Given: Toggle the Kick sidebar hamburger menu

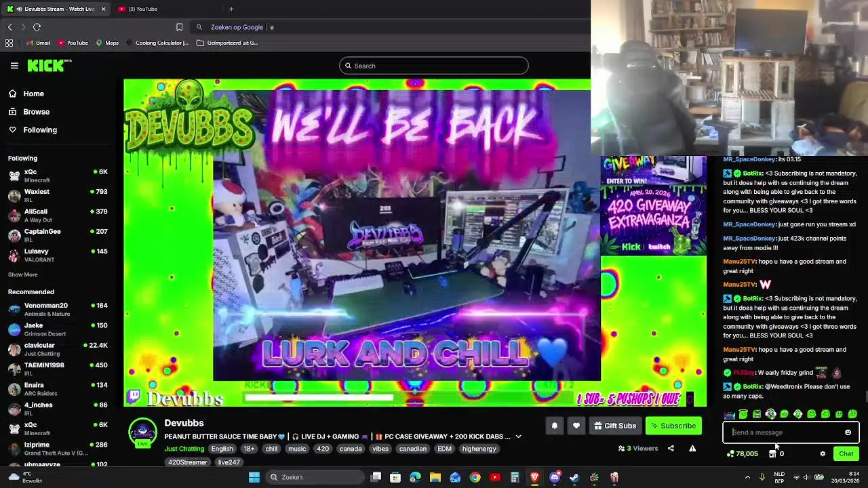Looking at the screenshot, I should click(14, 66).
